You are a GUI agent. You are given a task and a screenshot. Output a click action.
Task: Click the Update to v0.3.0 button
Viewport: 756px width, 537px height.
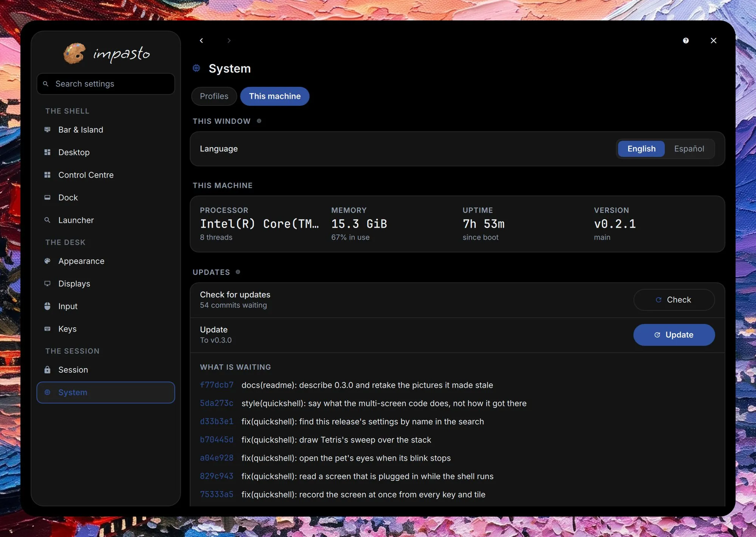[674, 335]
